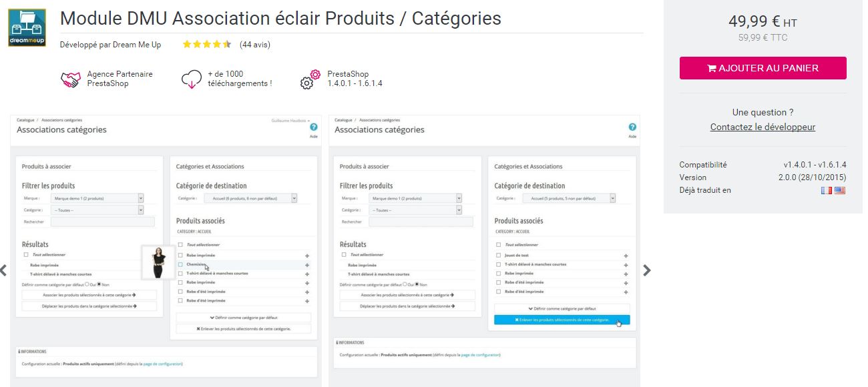Click the module title heading
Screen dimensions: 868x387
[280, 18]
